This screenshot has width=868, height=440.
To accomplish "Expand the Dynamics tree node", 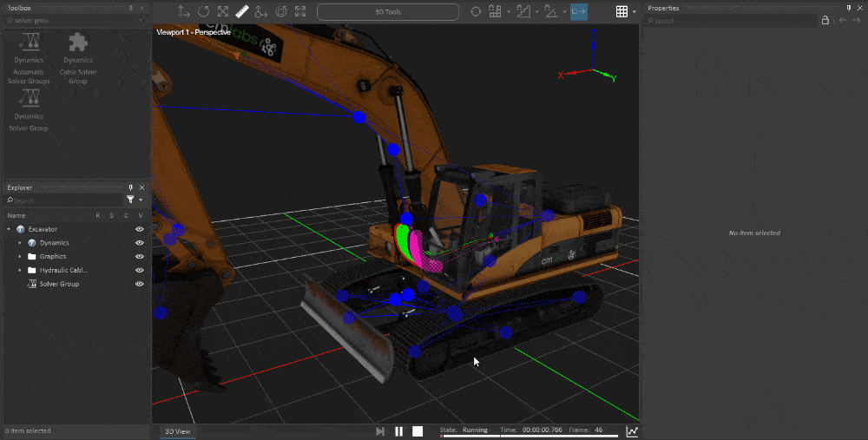I will click(20, 243).
